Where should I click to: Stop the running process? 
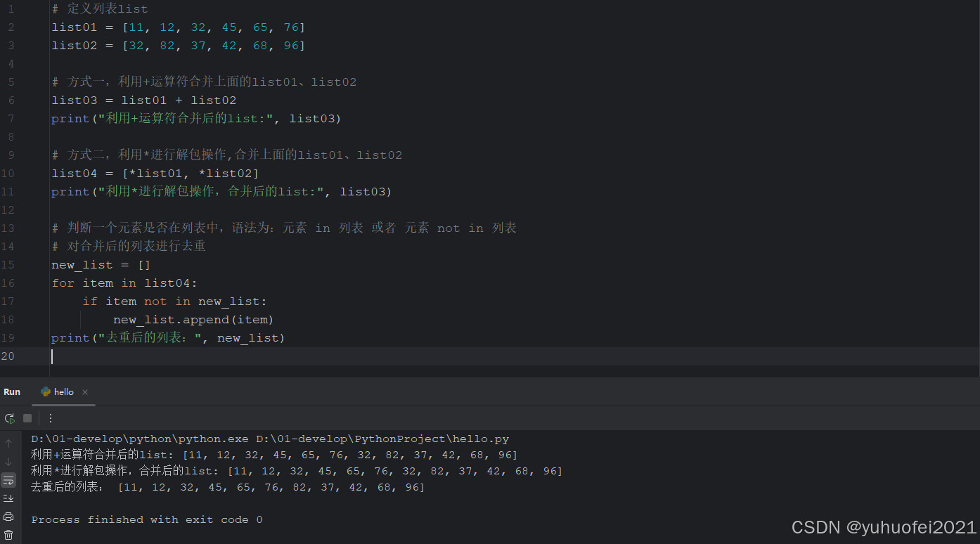[27, 418]
